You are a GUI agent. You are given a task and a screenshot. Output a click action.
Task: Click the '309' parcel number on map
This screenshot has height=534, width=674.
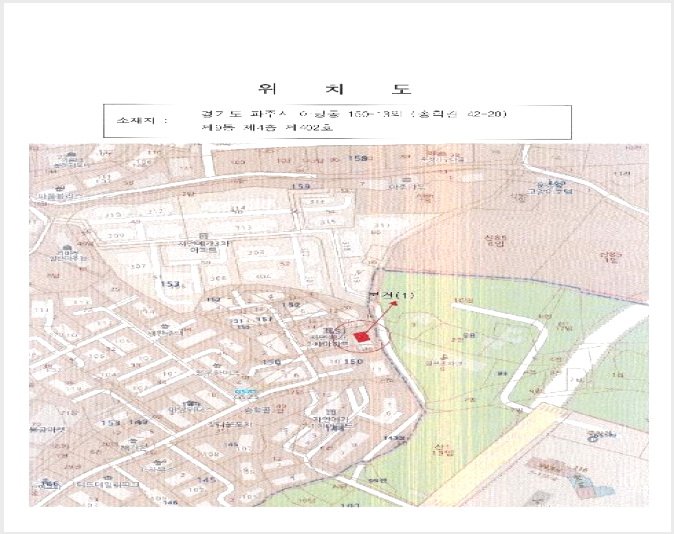coord(116,236)
